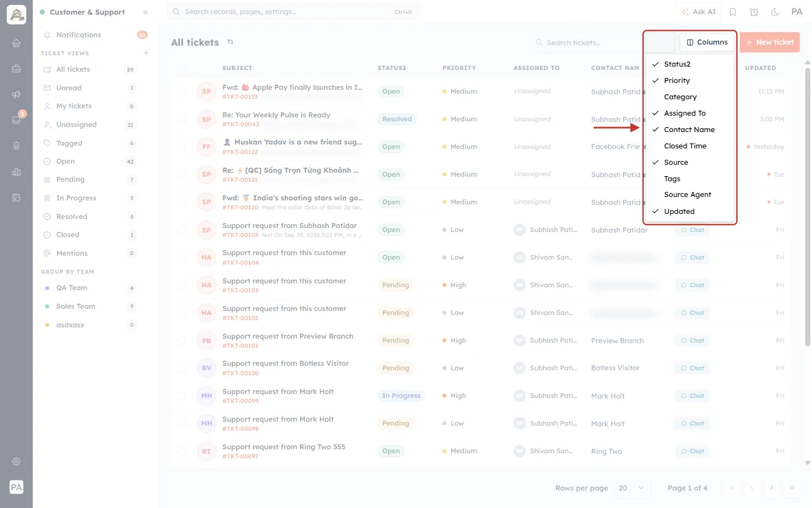
Task: Close the Columns dropdown button
Action: tap(707, 42)
